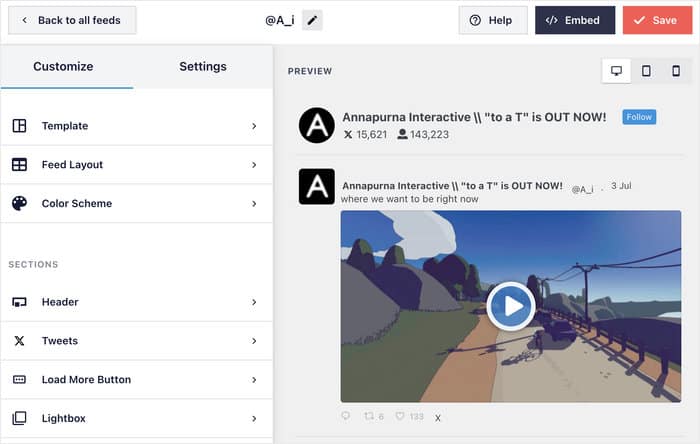Screen dimensions: 700x444
Task: Expand the Lightbox section chevron
Action: tap(254, 419)
